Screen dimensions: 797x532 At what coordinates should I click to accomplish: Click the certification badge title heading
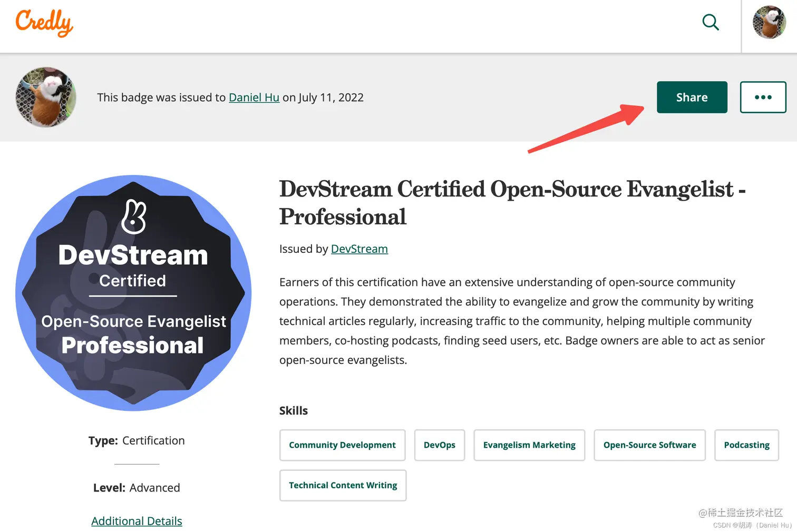tap(512, 203)
